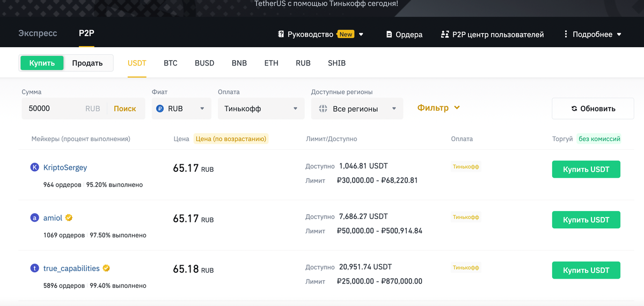Click Купить USDT for true_capabilities
The height and width of the screenshot is (306, 644).
click(x=586, y=270)
